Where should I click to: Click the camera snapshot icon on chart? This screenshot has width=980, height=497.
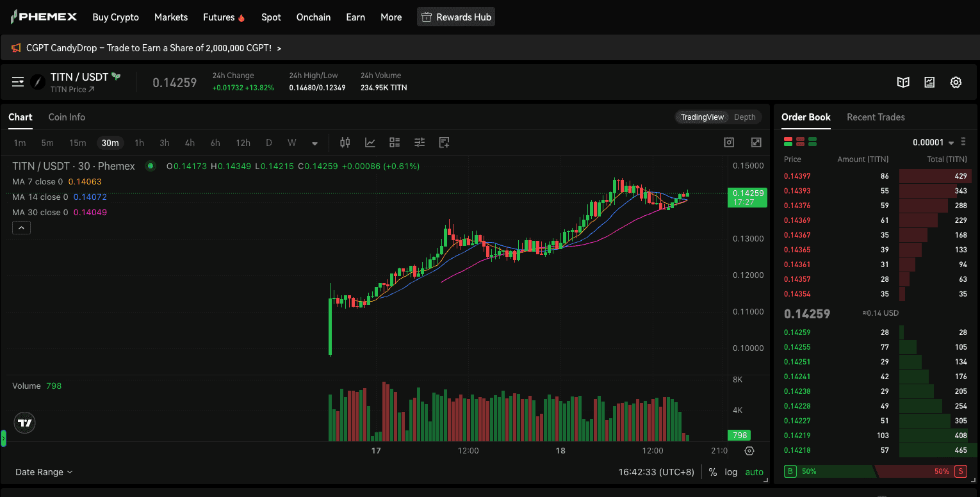[729, 142]
